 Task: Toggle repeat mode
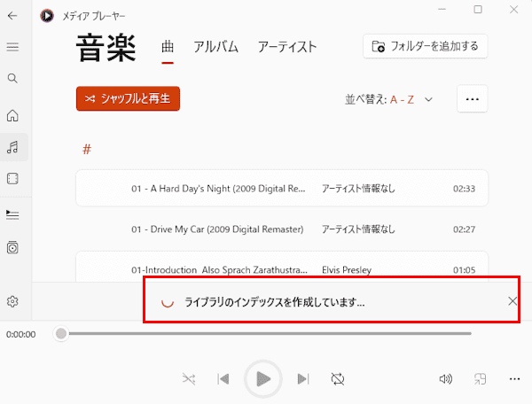point(338,379)
